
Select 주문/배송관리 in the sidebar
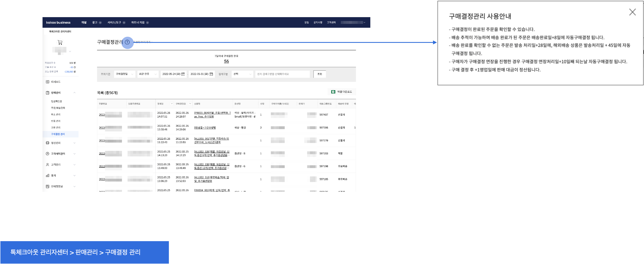(58, 108)
